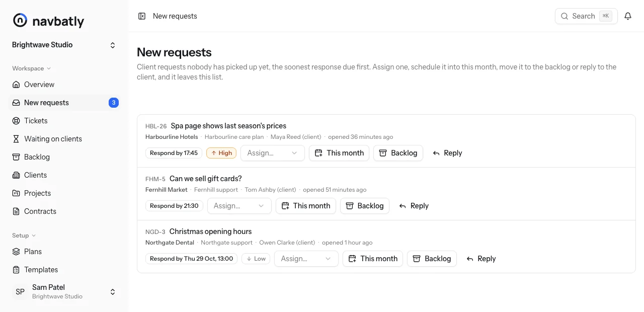The height and width of the screenshot is (312, 644).
Task: Go to Clients in the sidebar
Action: pos(64,175)
